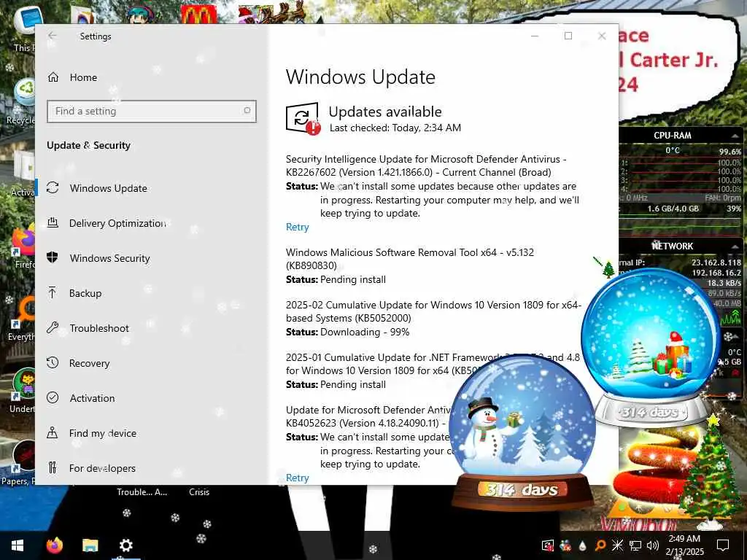Select the Activation checkmark icon
The height and width of the screenshot is (560, 747).
[x=53, y=397]
